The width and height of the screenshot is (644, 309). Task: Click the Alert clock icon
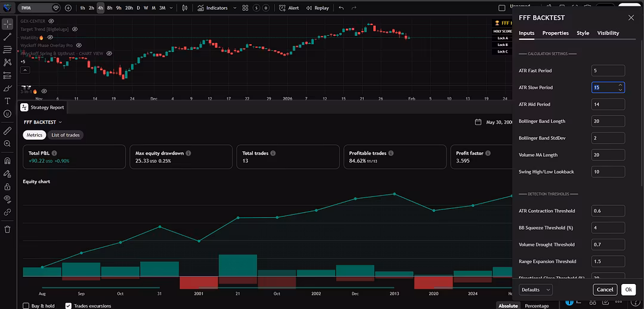pyautogui.click(x=283, y=8)
